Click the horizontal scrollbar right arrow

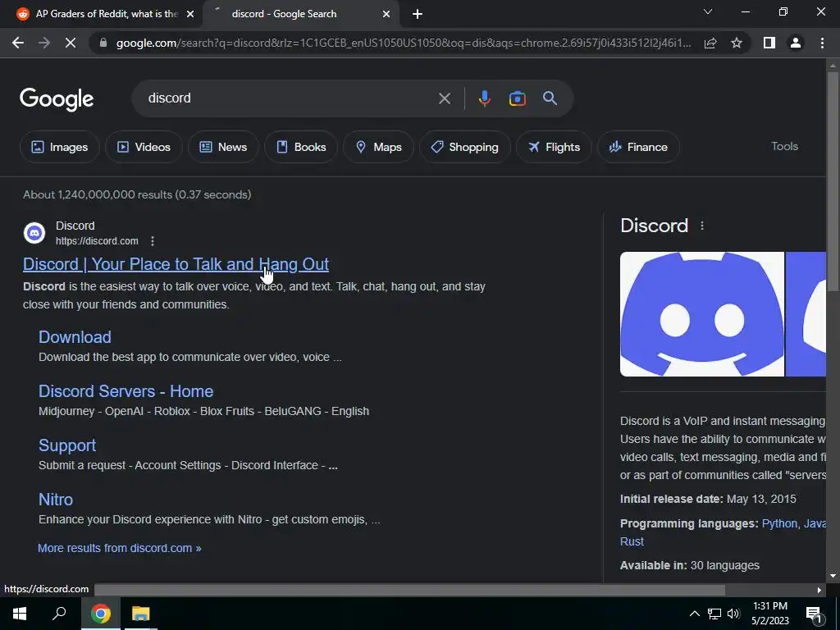click(819, 590)
